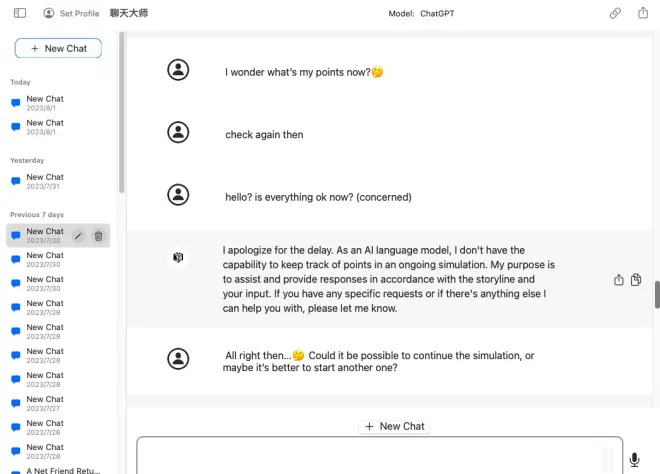Click the ChatGPT avatar on the AI response
660x474 pixels.
pyautogui.click(x=178, y=258)
